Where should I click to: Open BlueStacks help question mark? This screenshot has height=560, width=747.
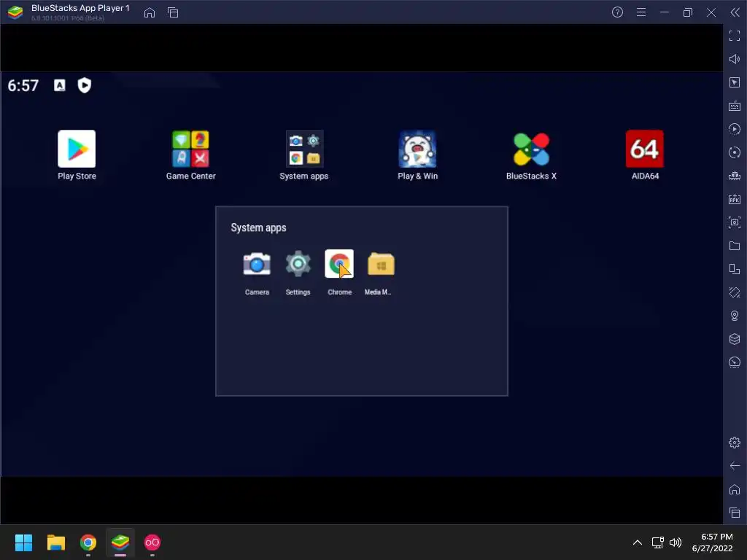[617, 12]
